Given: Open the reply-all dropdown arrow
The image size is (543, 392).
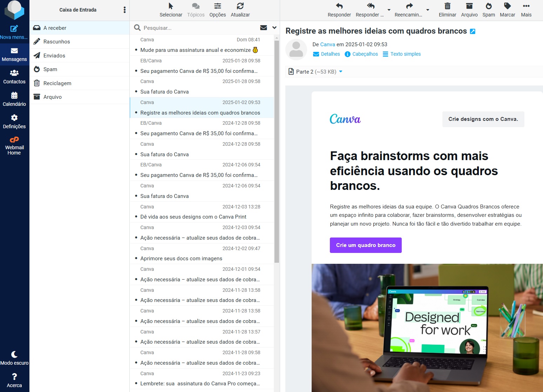Looking at the screenshot, I should coord(389,10).
